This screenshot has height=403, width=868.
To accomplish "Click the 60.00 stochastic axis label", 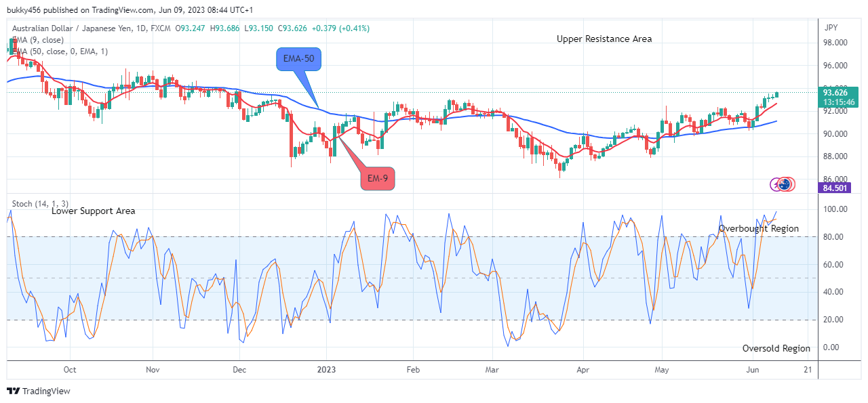I will pos(835,265).
